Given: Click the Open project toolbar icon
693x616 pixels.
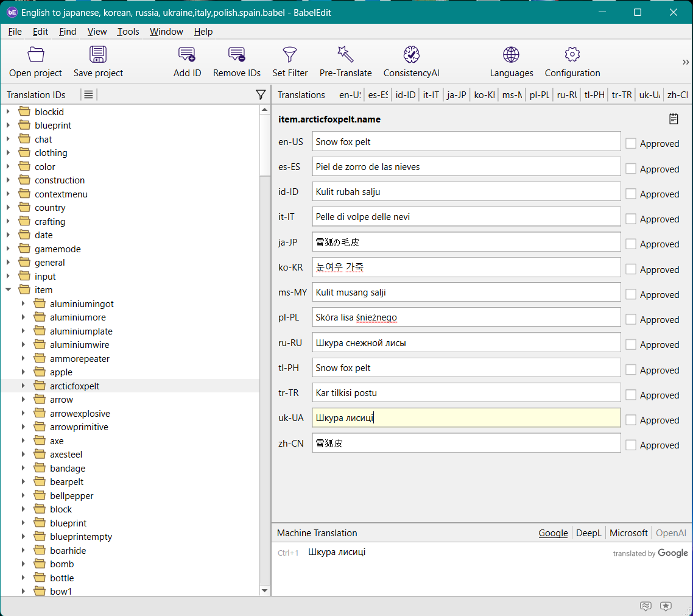Looking at the screenshot, I should coord(35,55).
